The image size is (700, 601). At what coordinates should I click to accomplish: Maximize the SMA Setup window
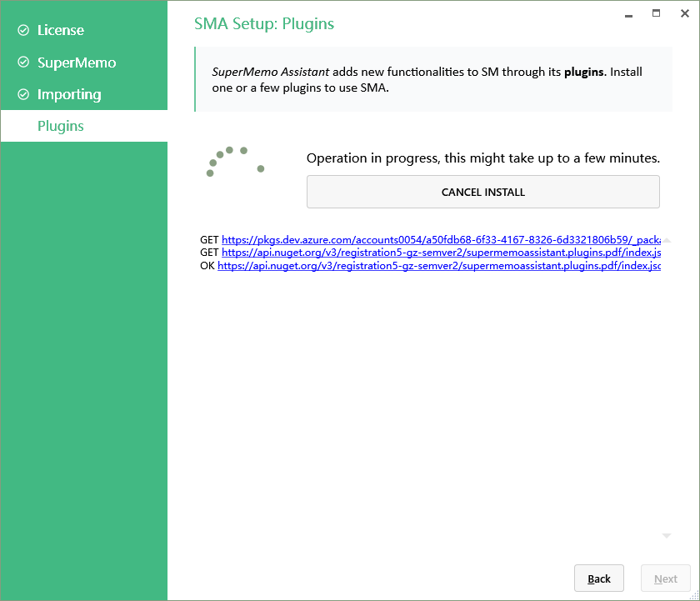pos(656,13)
